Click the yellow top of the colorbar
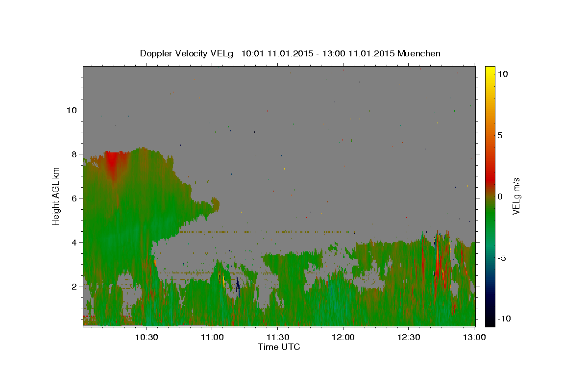This screenshot has width=588, height=392. pyautogui.click(x=490, y=71)
